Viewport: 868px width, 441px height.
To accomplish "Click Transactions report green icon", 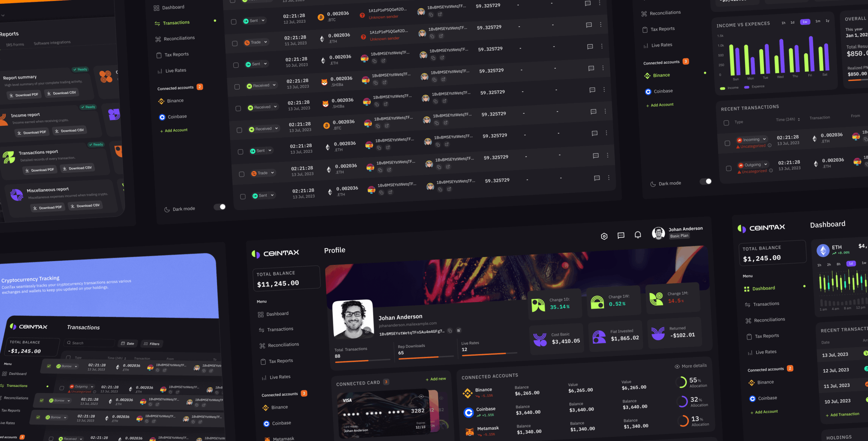I will tap(9, 157).
